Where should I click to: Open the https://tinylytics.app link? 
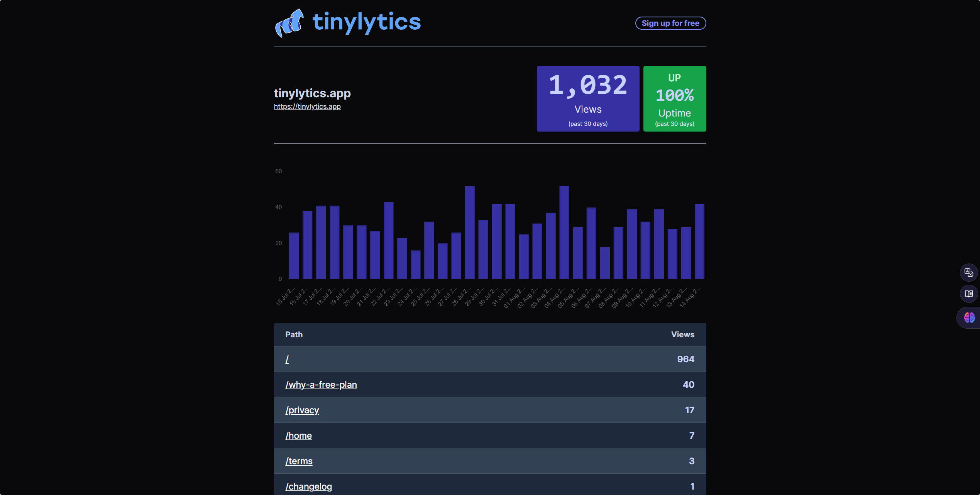(x=307, y=106)
